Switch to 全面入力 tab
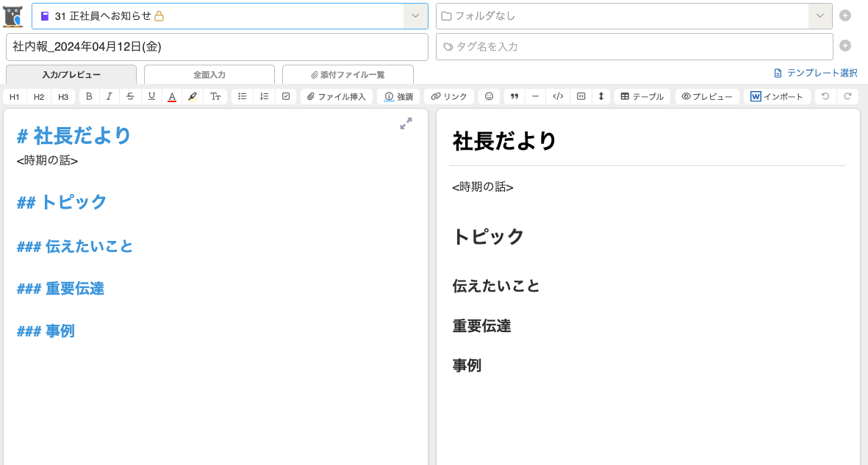868x465 pixels. [209, 75]
